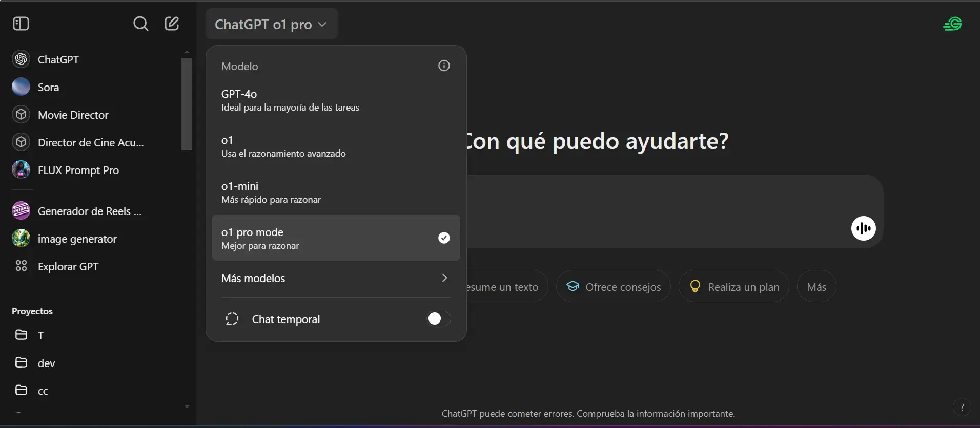This screenshot has width=980, height=428.
Task: Click the green extension icon at top right
Action: pyautogui.click(x=952, y=24)
